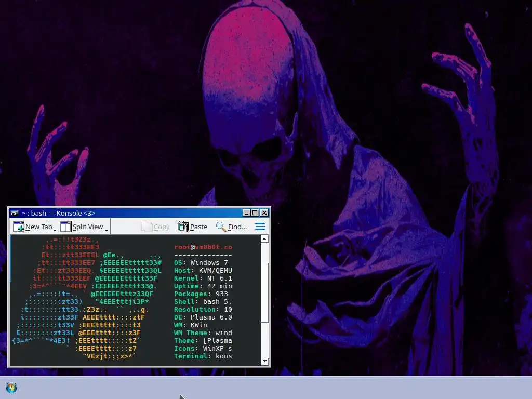Click the Copy toolbar button
The height and width of the screenshot is (399, 532).
(x=155, y=227)
